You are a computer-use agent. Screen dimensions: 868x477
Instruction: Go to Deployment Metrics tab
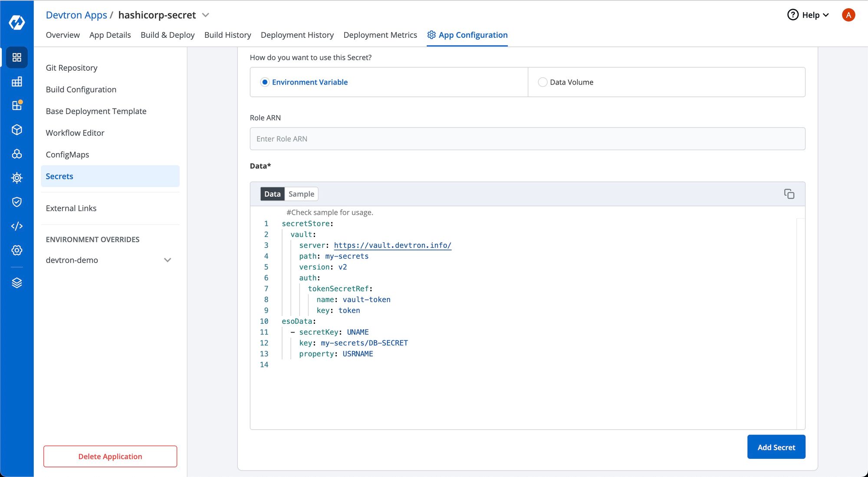(380, 35)
